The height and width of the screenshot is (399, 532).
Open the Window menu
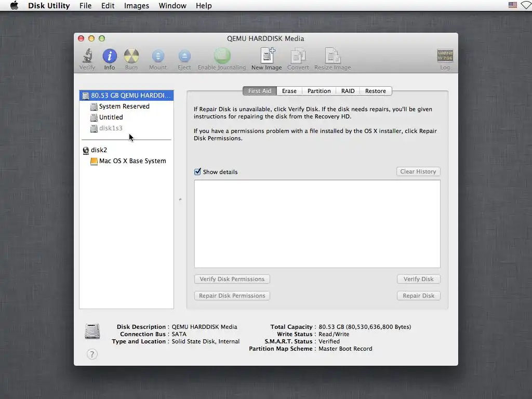[x=172, y=6]
